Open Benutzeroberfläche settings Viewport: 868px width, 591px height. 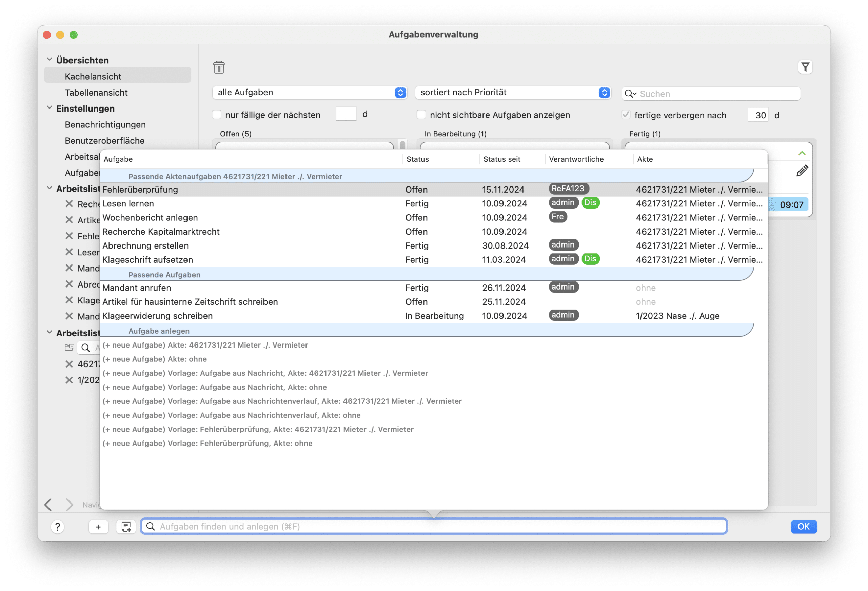(104, 140)
